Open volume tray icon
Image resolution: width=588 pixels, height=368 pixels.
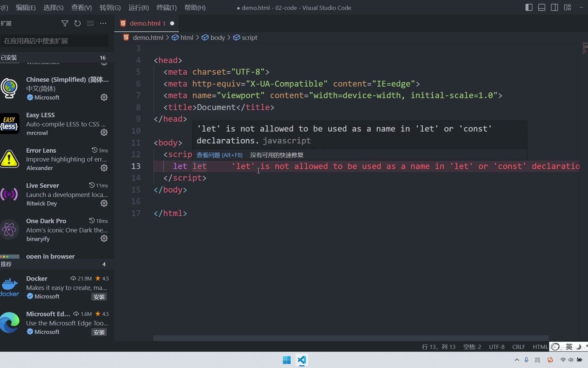click(571, 360)
